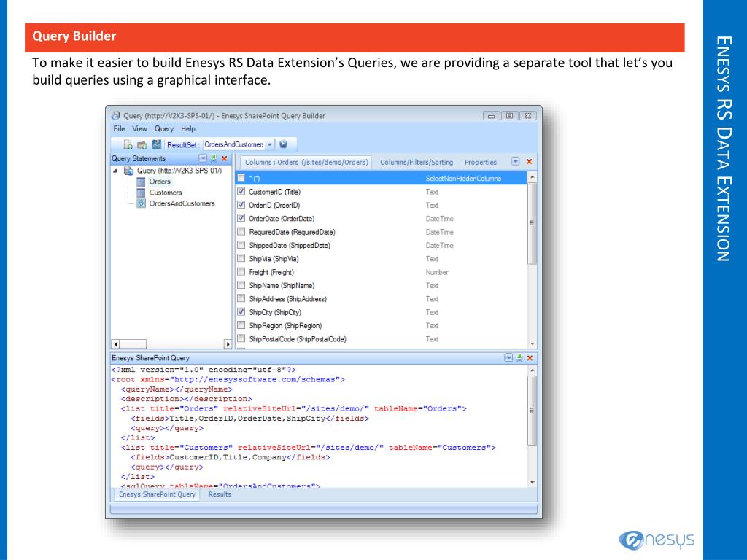Check the ShipVia column checkbox
The image size is (747, 560).
(241, 258)
